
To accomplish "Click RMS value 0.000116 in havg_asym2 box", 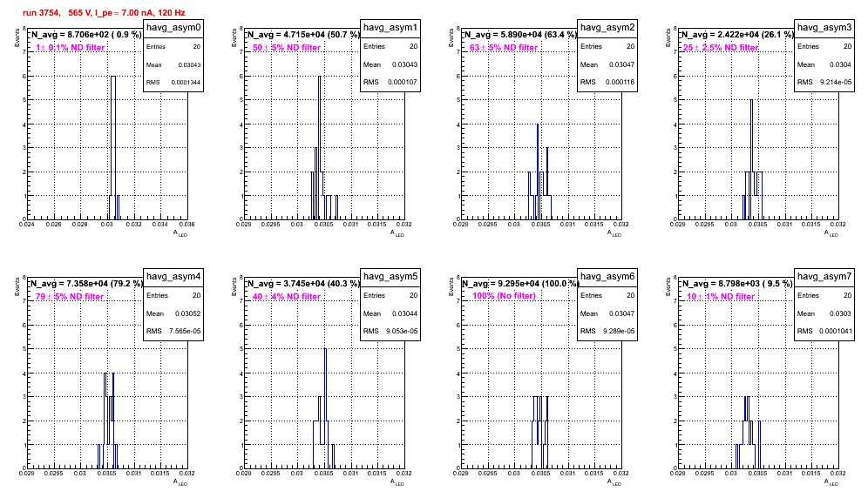I will point(620,82).
